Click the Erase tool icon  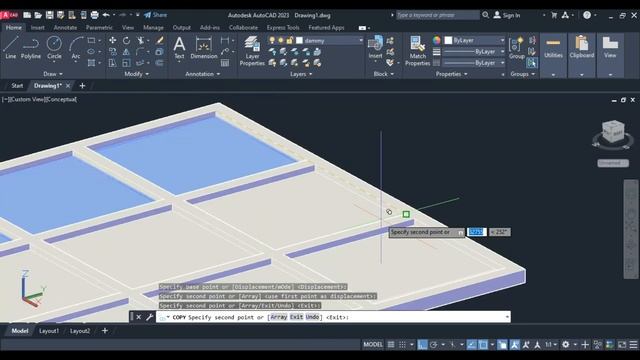click(160, 40)
